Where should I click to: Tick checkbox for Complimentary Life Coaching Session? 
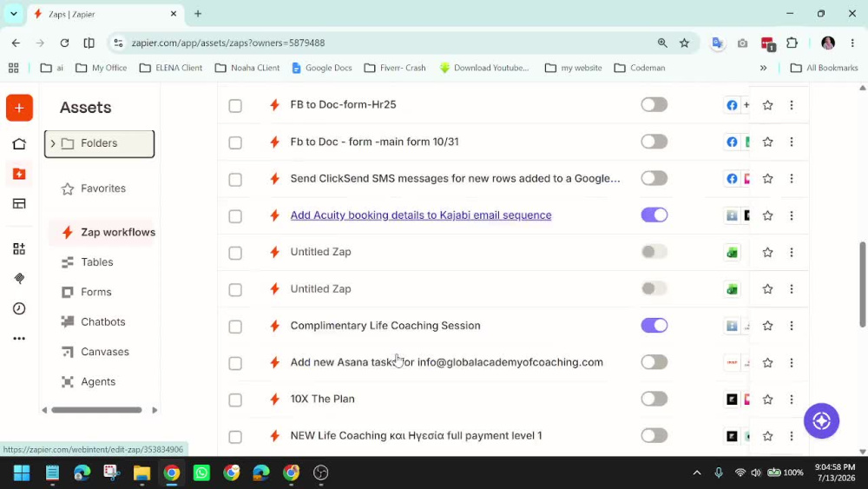(235, 327)
